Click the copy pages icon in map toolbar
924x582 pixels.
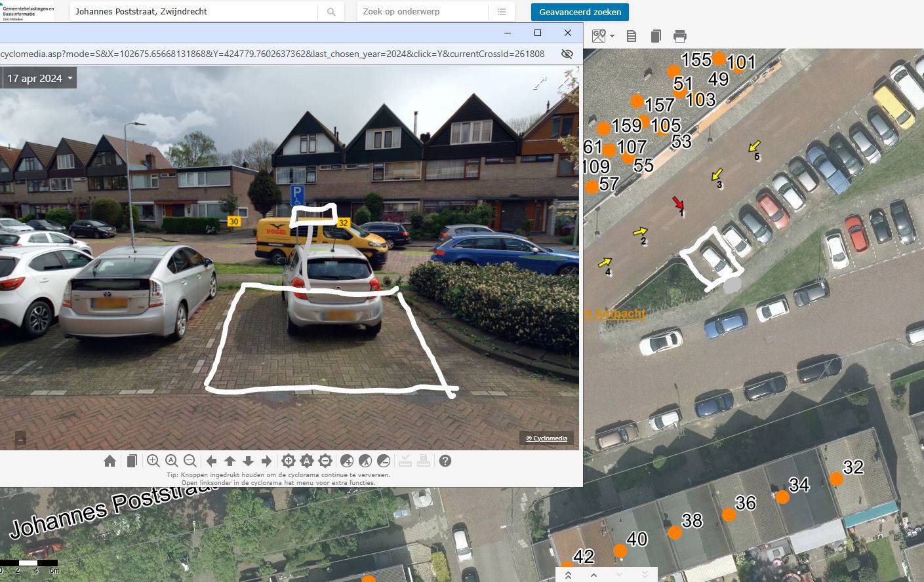655,36
